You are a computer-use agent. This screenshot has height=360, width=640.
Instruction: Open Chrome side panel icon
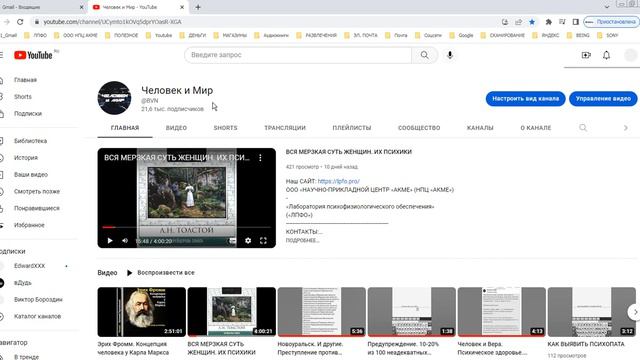[576, 22]
